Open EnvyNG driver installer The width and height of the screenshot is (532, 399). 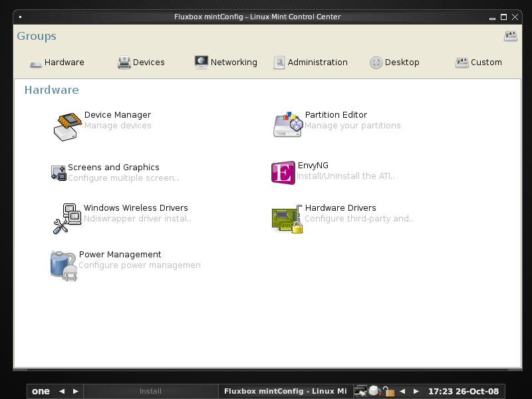click(313, 166)
